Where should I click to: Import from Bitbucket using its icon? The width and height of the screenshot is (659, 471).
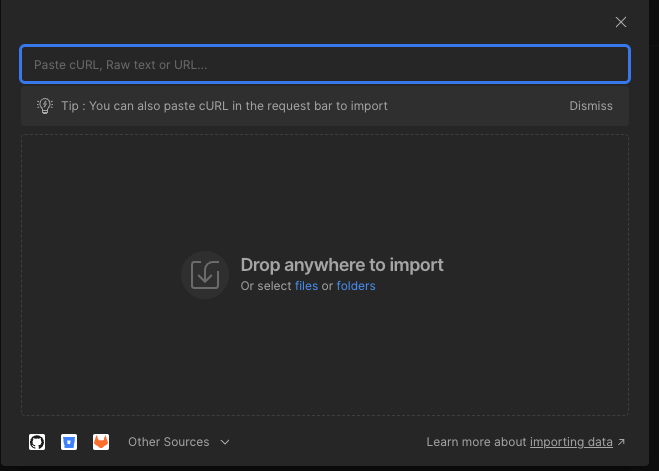[x=69, y=442]
